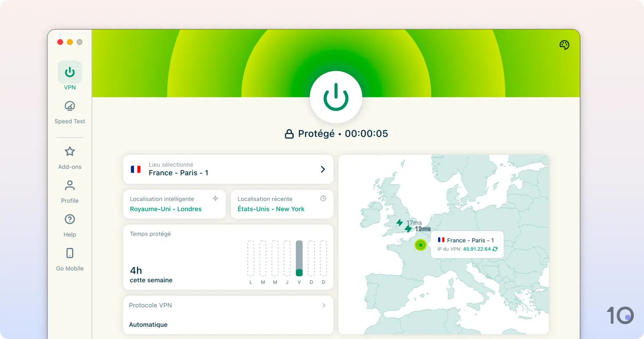Click the Help question mark icon
This screenshot has width=644, height=339.
tap(69, 219)
